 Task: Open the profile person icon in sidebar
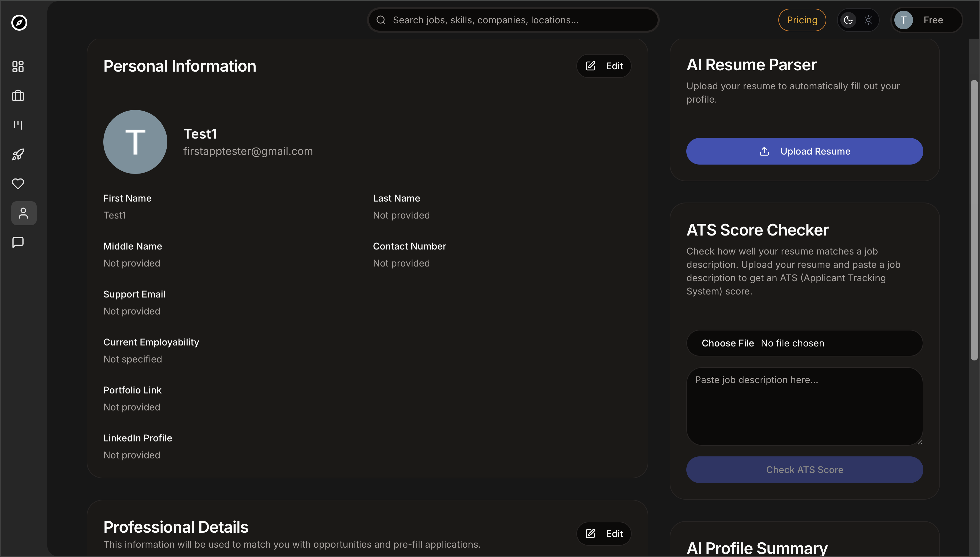[23, 213]
